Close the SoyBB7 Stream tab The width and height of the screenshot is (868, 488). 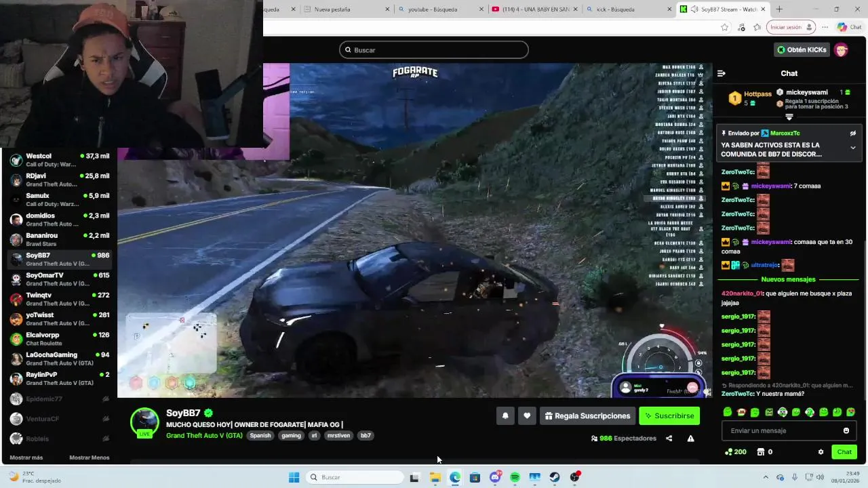tap(764, 9)
